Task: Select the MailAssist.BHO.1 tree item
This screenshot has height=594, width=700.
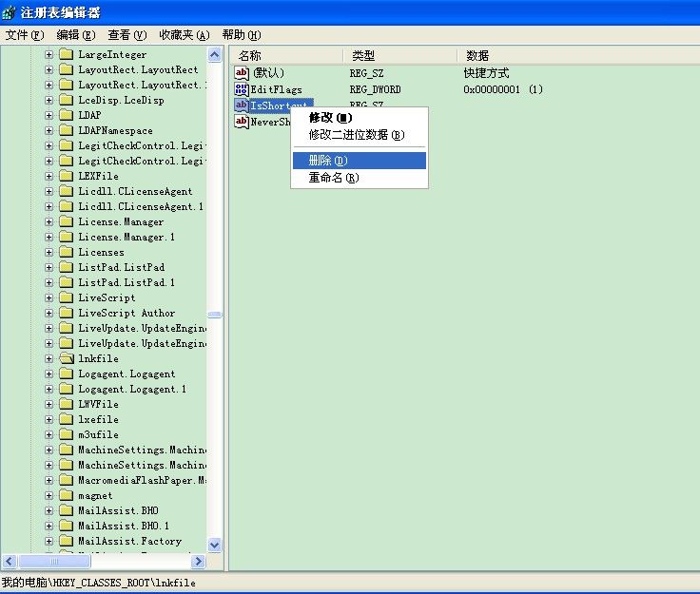Action: pyautogui.click(x=124, y=526)
